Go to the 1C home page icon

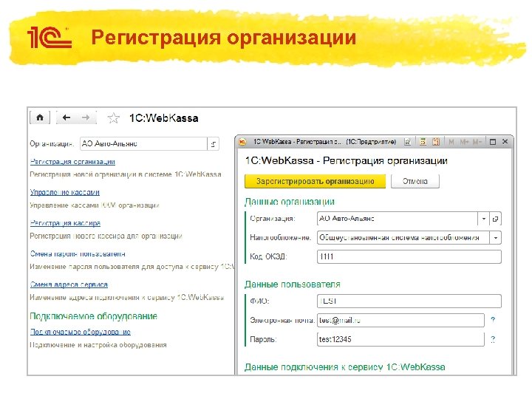click(40, 117)
